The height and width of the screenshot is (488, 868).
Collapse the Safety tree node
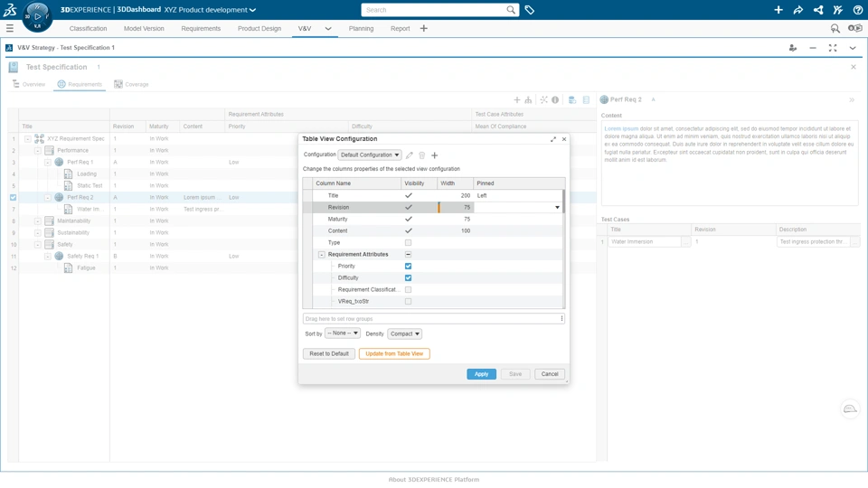[37, 245]
